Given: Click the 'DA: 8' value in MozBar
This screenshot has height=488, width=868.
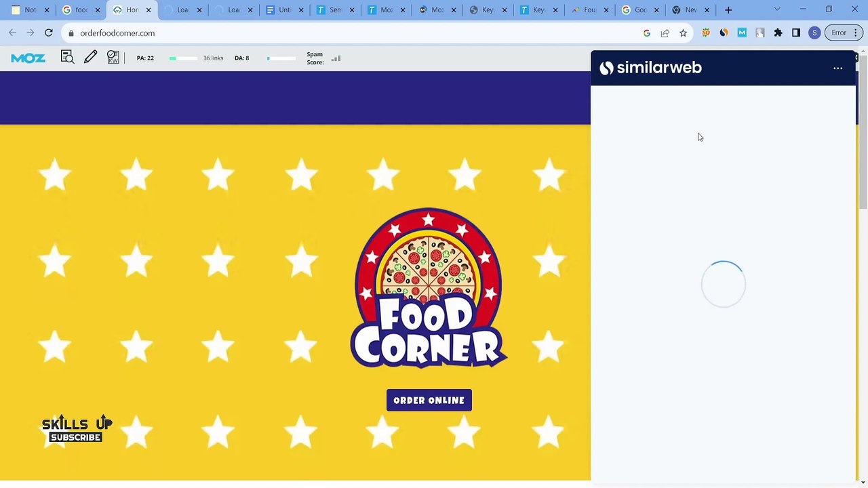Looking at the screenshot, I should [x=241, y=58].
